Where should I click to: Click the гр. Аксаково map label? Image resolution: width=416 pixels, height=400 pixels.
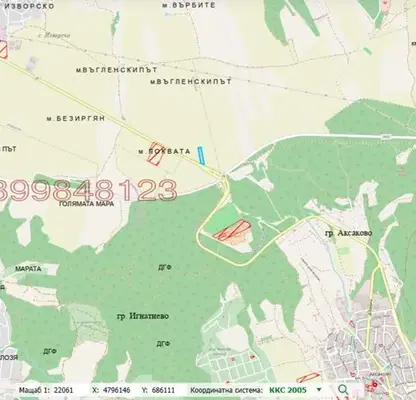[x=349, y=233]
